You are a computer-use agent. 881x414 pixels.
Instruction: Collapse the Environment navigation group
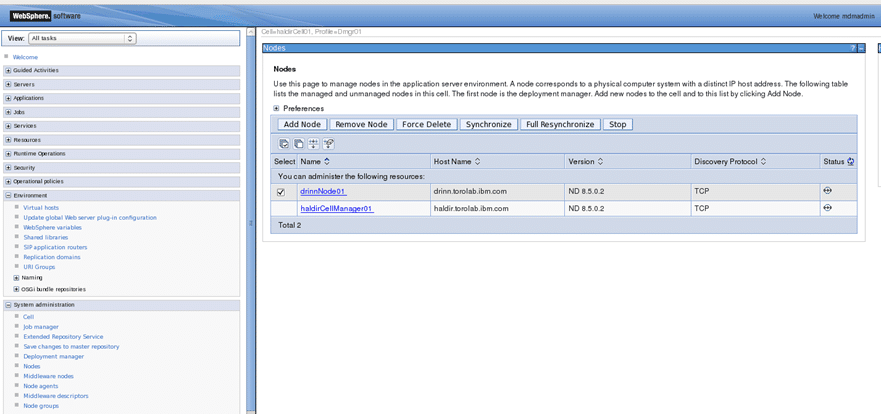tap(8, 195)
